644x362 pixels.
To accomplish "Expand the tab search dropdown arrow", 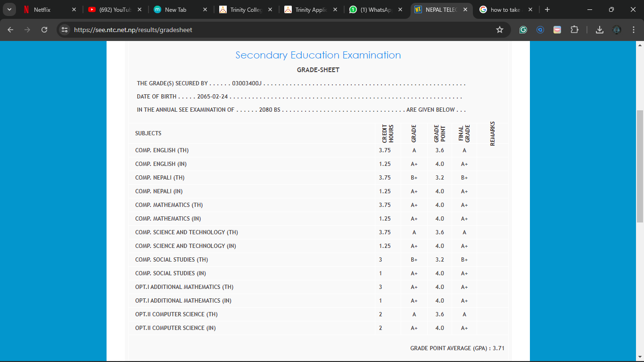I will pyautogui.click(x=9, y=9).
